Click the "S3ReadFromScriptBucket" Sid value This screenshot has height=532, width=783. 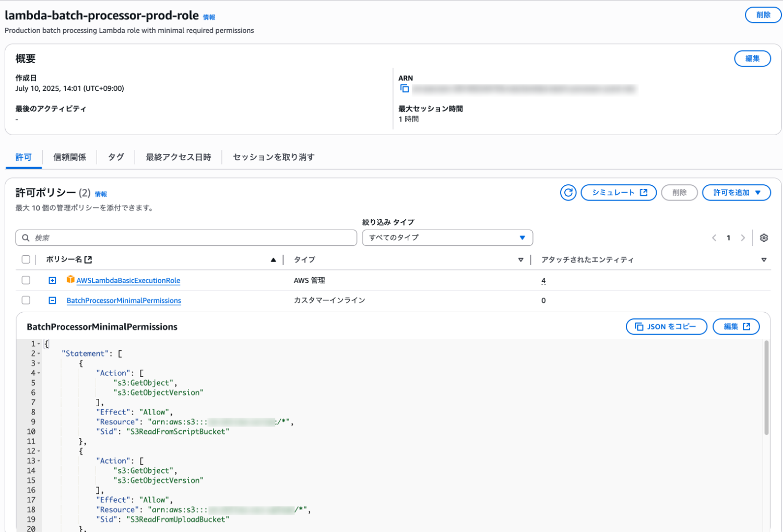coord(177,432)
